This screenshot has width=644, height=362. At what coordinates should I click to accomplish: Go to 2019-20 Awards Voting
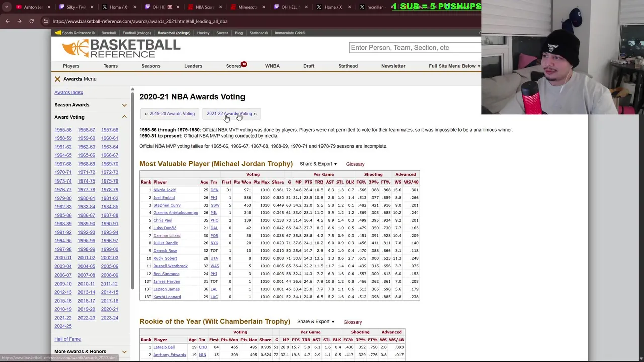169,114
